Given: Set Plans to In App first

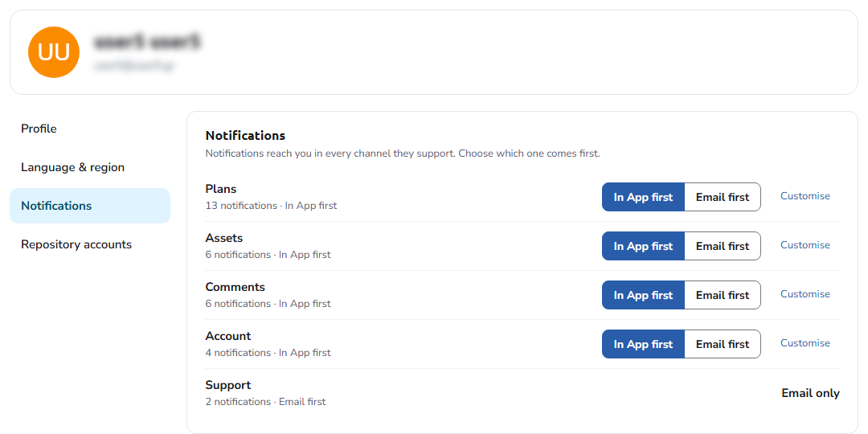Looking at the screenshot, I should [643, 197].
